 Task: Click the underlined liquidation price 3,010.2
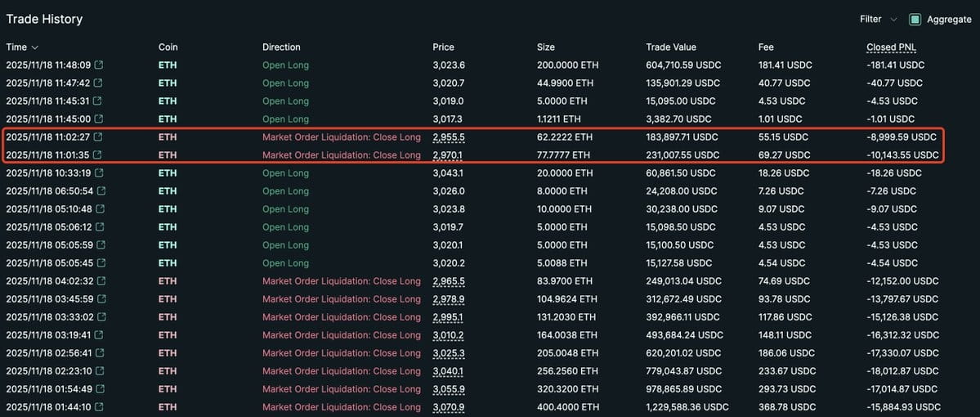tap(449, 335)
